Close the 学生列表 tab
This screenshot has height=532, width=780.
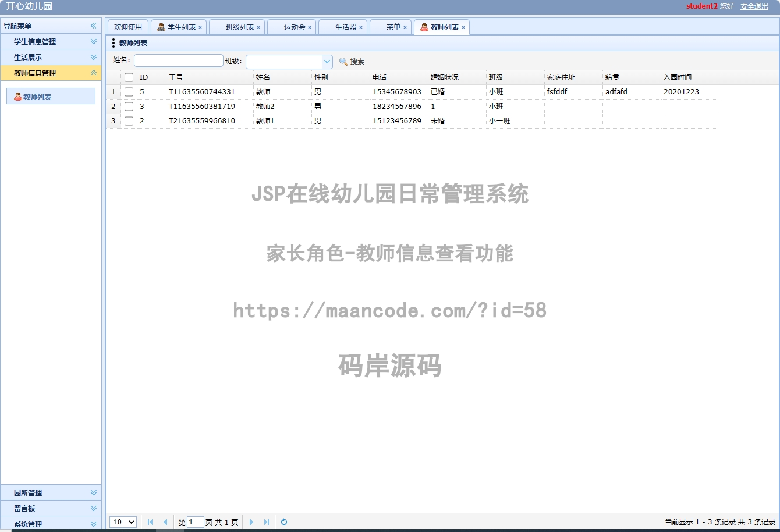coord(200,27)
